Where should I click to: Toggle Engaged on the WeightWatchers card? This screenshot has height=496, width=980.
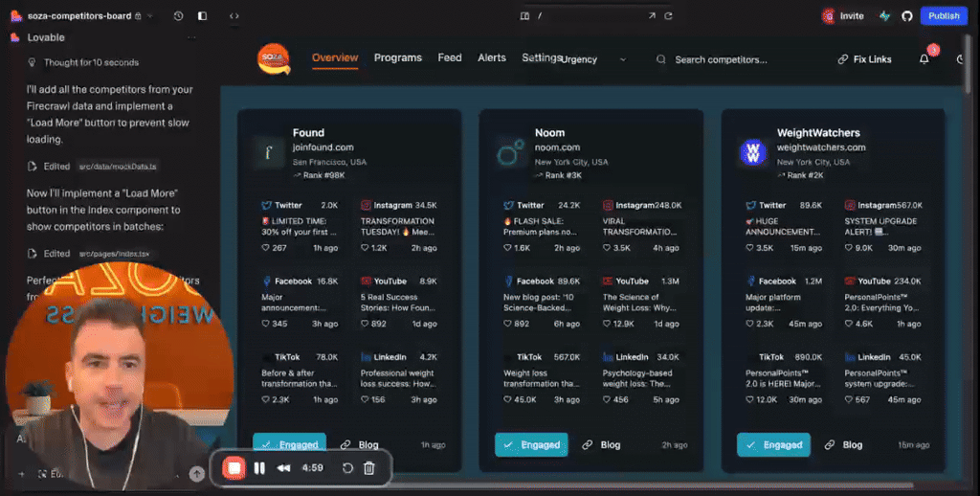tap(773, 444)
